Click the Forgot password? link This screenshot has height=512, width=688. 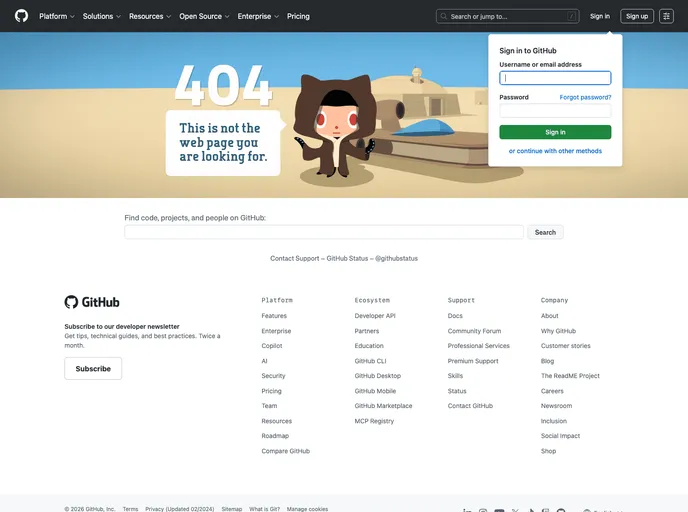585,97
